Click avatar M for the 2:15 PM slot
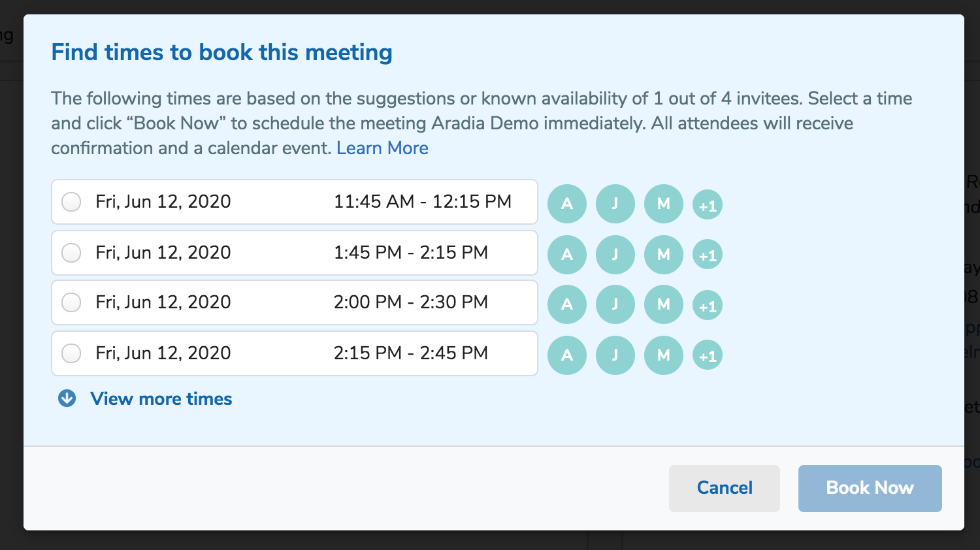The width and height of the screenshot is (980, 550). [664, 355]
